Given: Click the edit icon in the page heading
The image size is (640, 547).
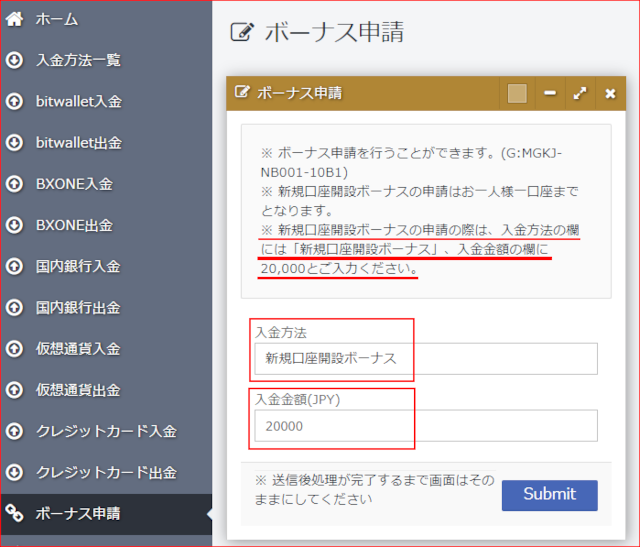Looking at the screenshot, I should pyautogui.click(x=241, y=32).
